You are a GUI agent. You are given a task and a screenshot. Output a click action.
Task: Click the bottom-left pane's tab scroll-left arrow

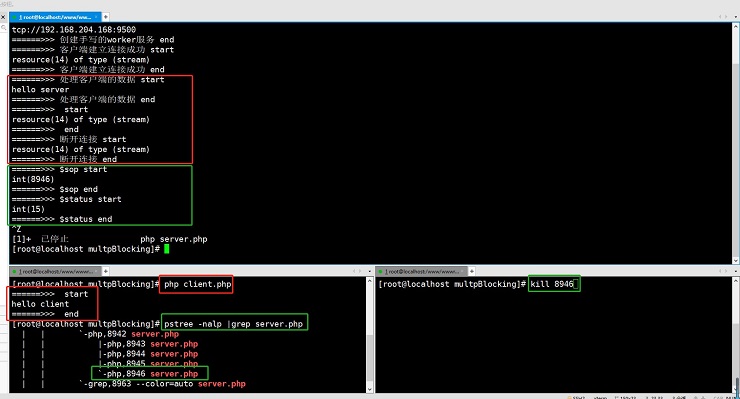(x=354, y=272)
